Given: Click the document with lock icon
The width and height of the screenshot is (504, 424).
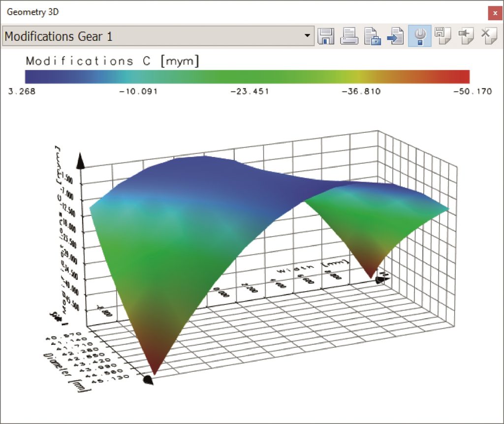Looking at the screenshot, I should click(372, 36).
